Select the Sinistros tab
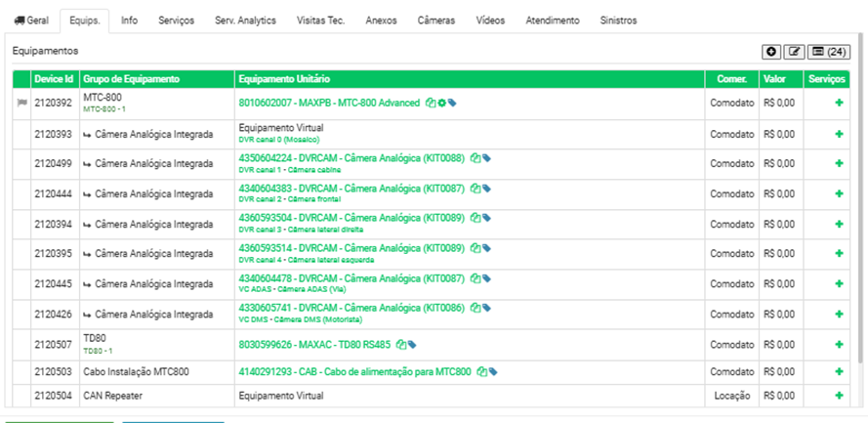The image size is (868, 423). coord(619,20)
